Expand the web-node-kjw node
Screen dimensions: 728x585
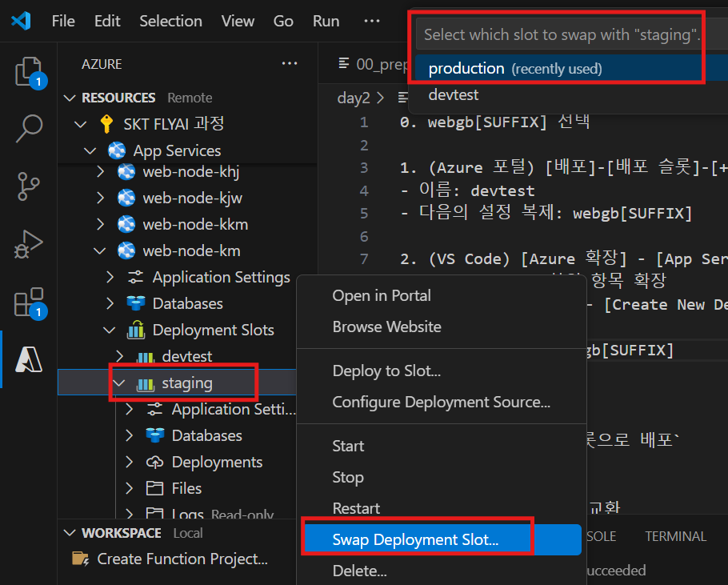[x=100, y=198]
